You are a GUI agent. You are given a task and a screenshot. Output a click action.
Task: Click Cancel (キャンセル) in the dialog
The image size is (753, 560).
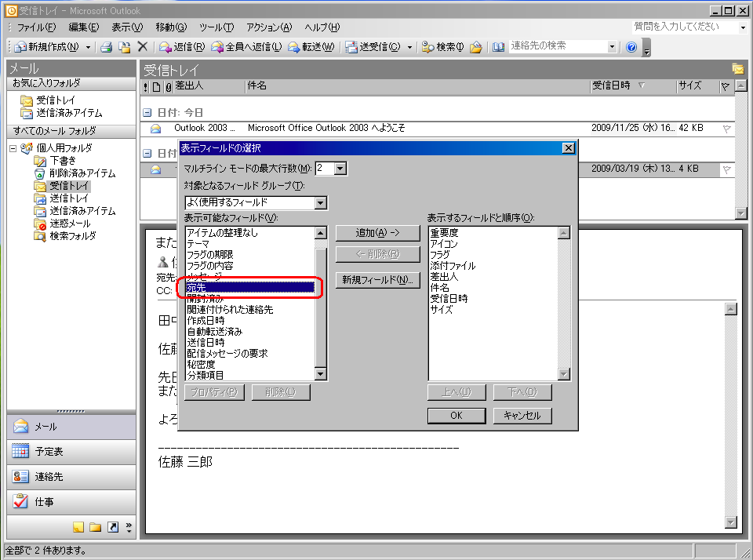point(522,416)
